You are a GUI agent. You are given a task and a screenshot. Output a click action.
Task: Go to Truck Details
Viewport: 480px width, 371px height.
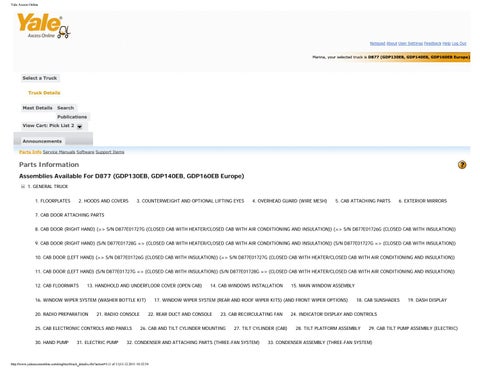tap(44, 93)
